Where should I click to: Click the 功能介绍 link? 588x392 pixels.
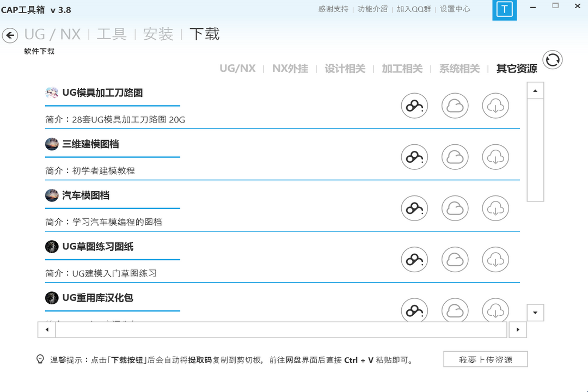click(x=373, y=9)
